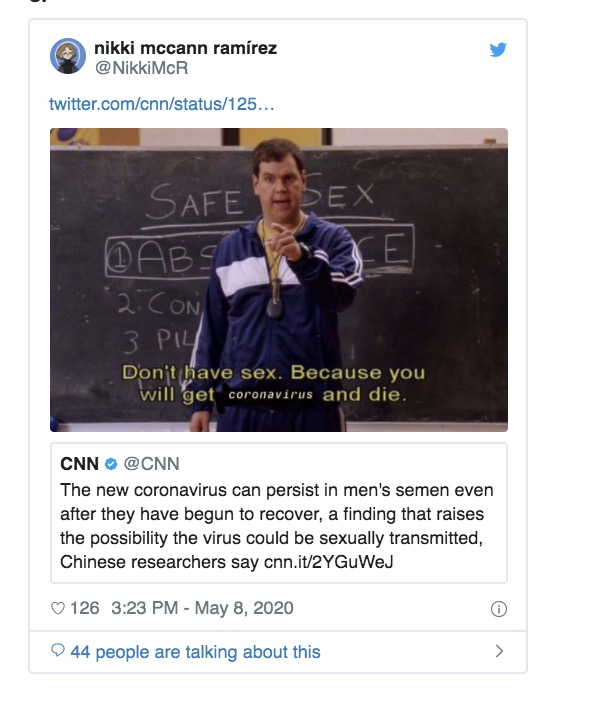Expand the conversation with the right chevron
The width and height of the screenshot is (604, 706).
coord(499,652)
